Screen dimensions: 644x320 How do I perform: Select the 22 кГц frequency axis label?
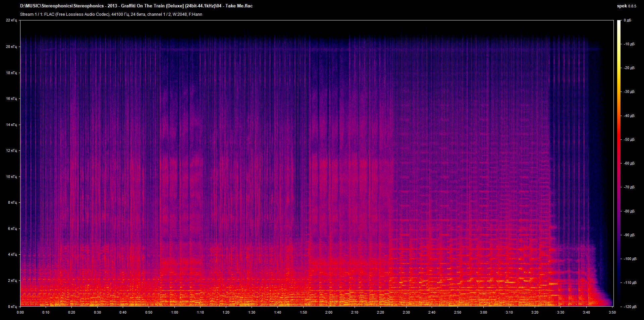pyautogui.click(x=11, y=20)
